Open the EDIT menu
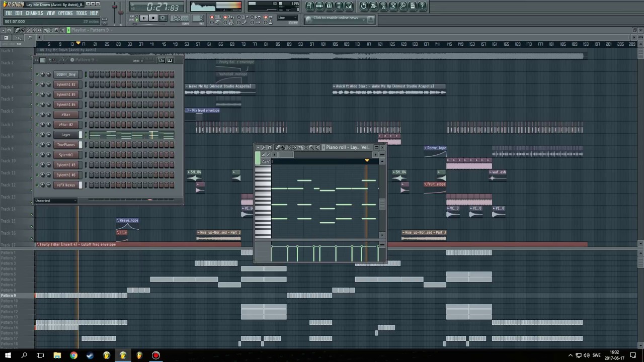The width and height of the screenshot is (644, 362). tap(19, 13)
